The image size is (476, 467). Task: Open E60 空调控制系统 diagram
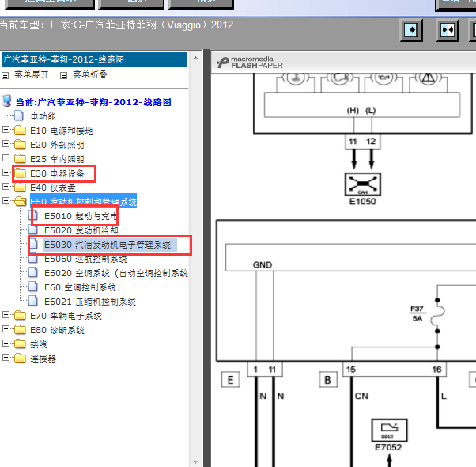[x=80, y=287]
